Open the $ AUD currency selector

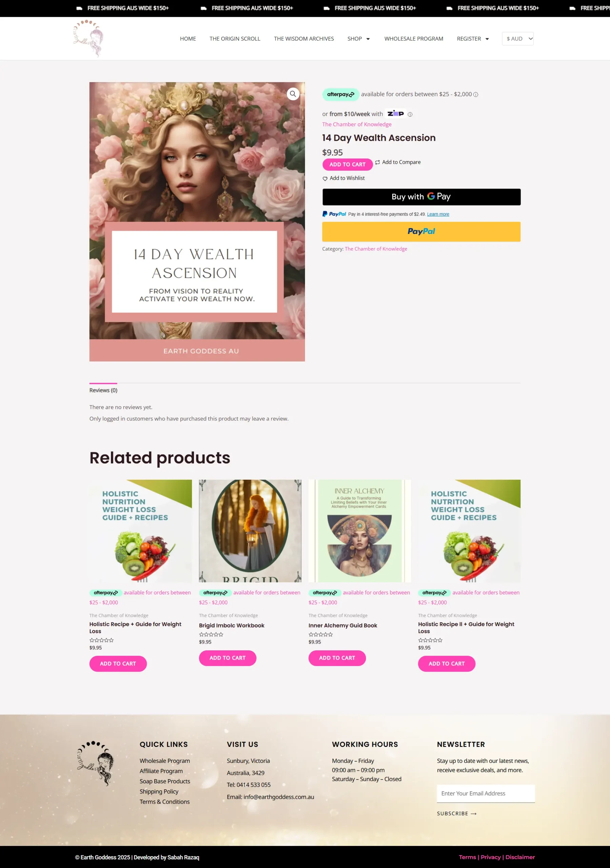[x=517, y=39]
